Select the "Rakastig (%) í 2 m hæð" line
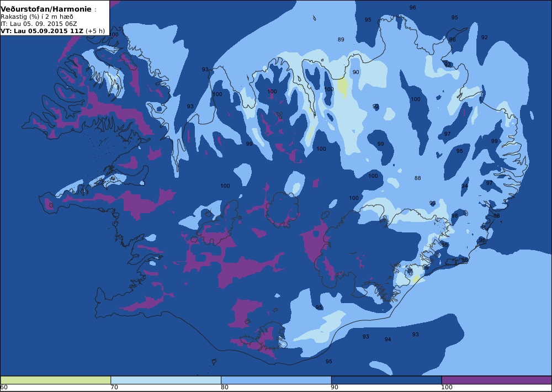 [36, 17]
